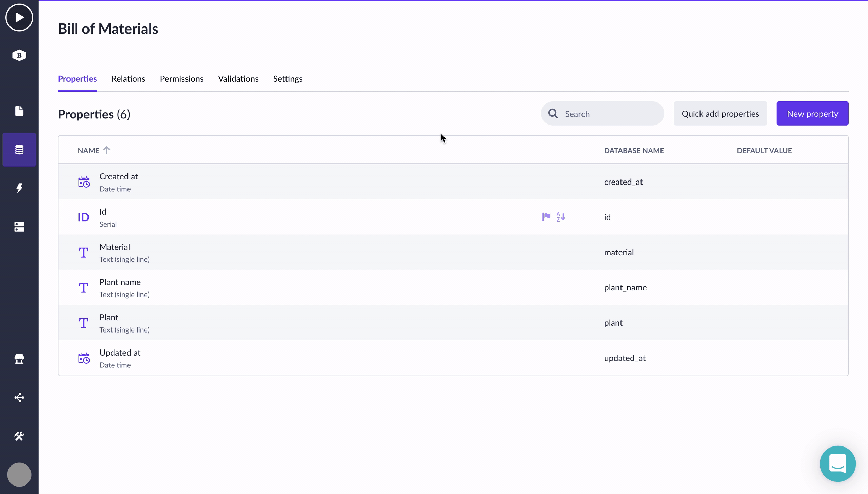Click the T text icon of Plant name
868x494 pixels.
click(84, 288)
